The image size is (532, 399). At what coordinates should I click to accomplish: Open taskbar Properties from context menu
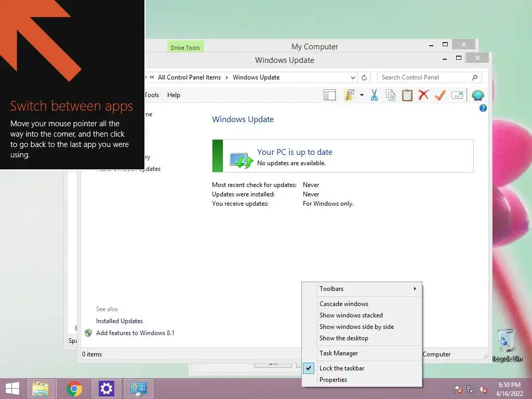coord(362,380)
